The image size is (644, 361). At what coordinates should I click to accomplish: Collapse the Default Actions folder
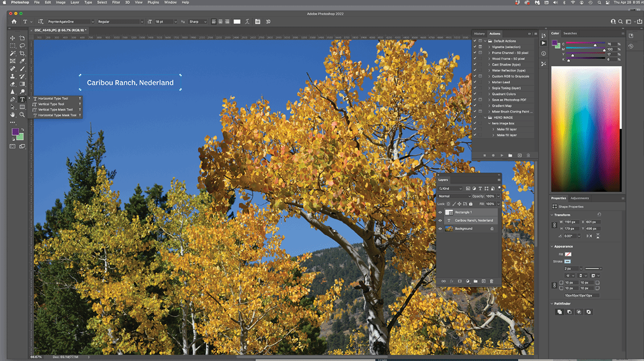tap(485, 41)
